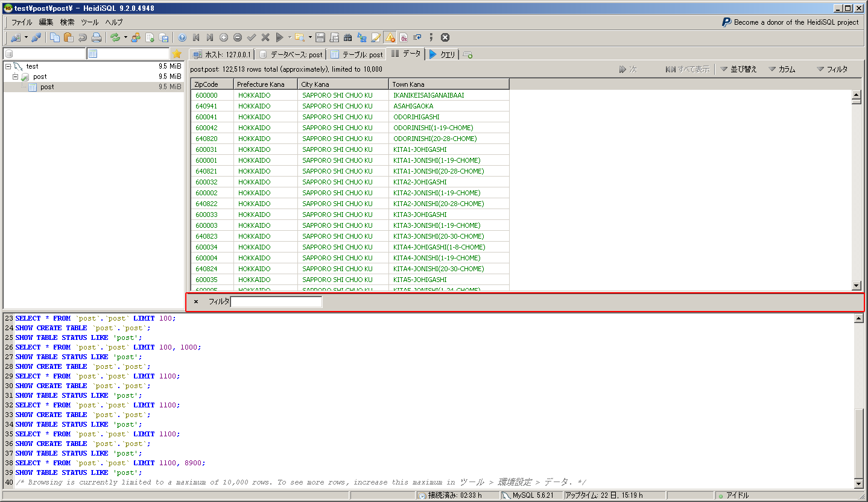Click the print icon in the toolbar
868x502 pixels.
click(x=96, y=37)
